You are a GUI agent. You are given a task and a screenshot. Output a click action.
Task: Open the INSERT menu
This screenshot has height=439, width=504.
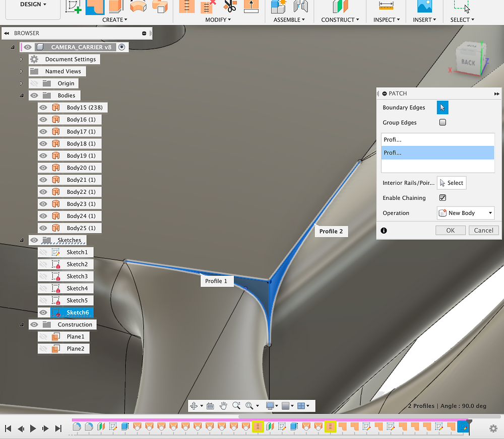pyautogui.click(x=424, y=20)
